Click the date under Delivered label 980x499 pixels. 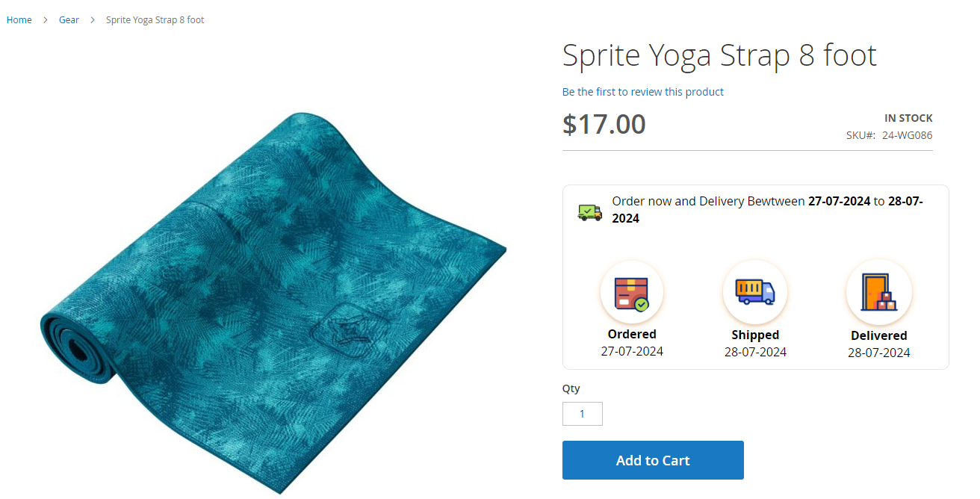pos(878,353)
